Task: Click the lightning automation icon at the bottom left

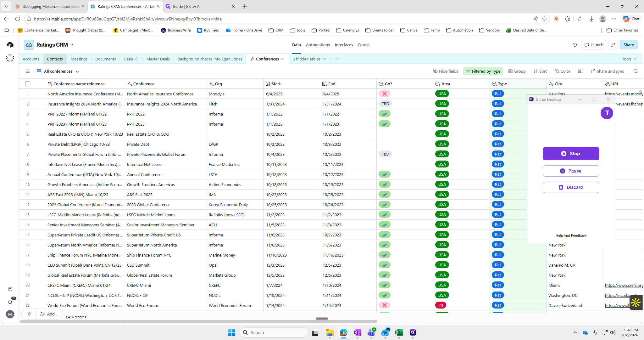Action: pyautogui.click(x=29, y=314)
